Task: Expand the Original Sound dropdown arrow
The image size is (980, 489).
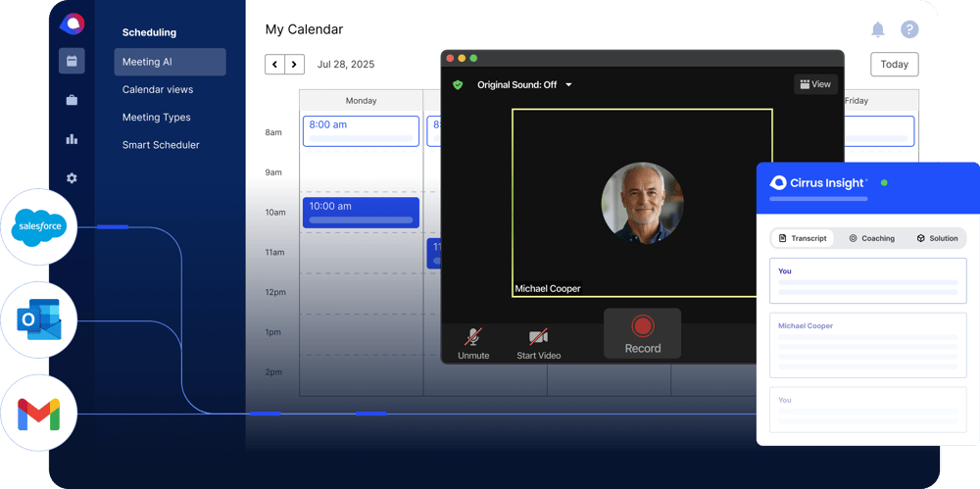Action: [x=568, y=85]
